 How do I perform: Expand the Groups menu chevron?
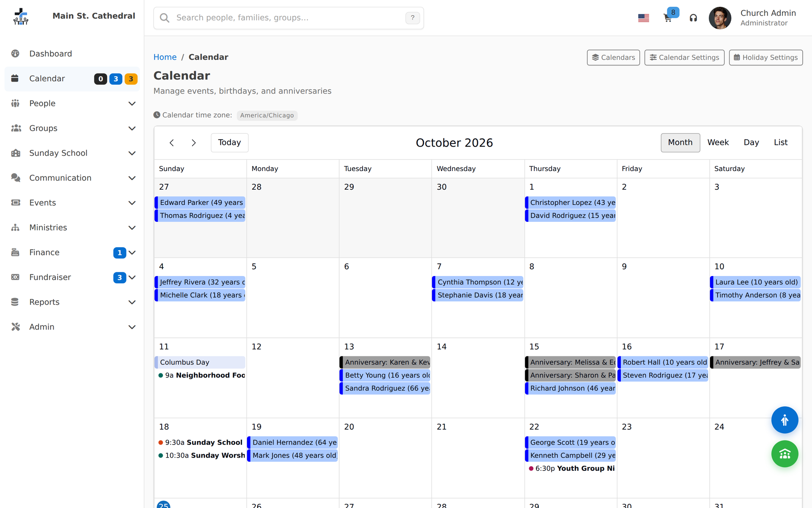coord(132,128)
